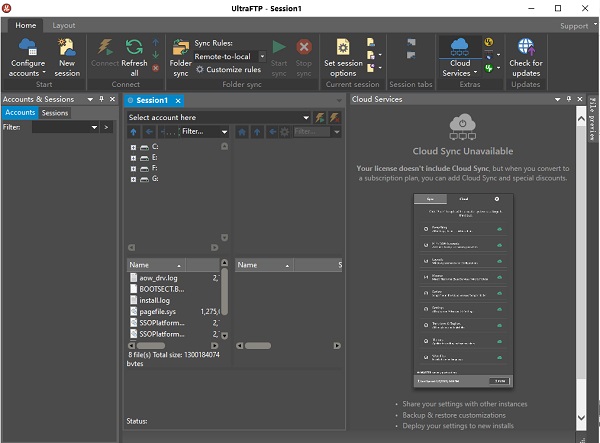Click local pane up-directory arrow
Viewport: 600px width, 443px height.
[134, 132]
